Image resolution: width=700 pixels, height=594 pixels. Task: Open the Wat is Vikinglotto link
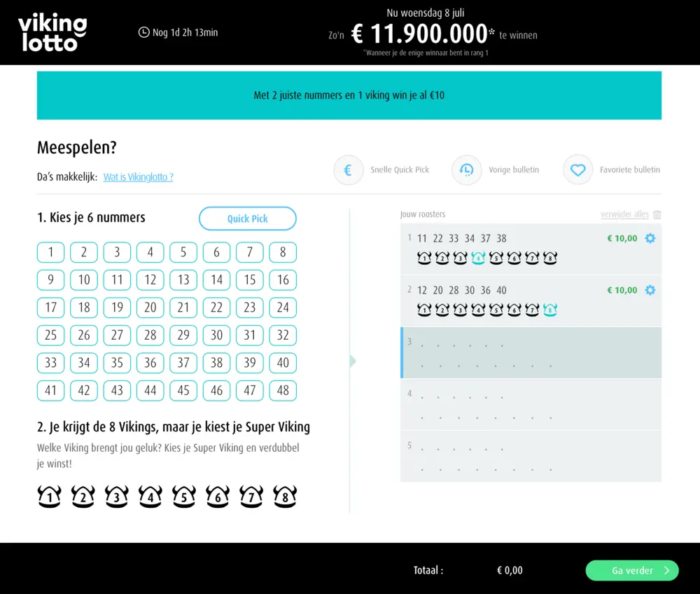click(x=138, y=177)
